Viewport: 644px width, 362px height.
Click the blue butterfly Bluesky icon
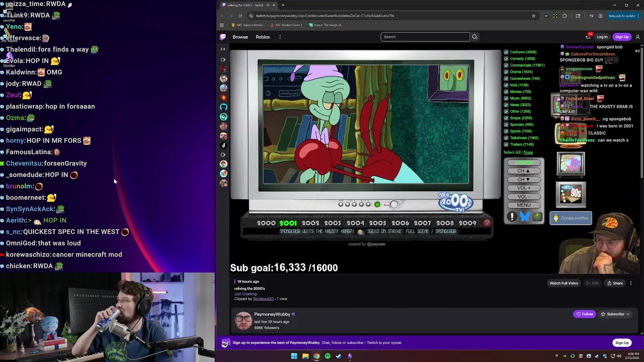coord(524,217)
